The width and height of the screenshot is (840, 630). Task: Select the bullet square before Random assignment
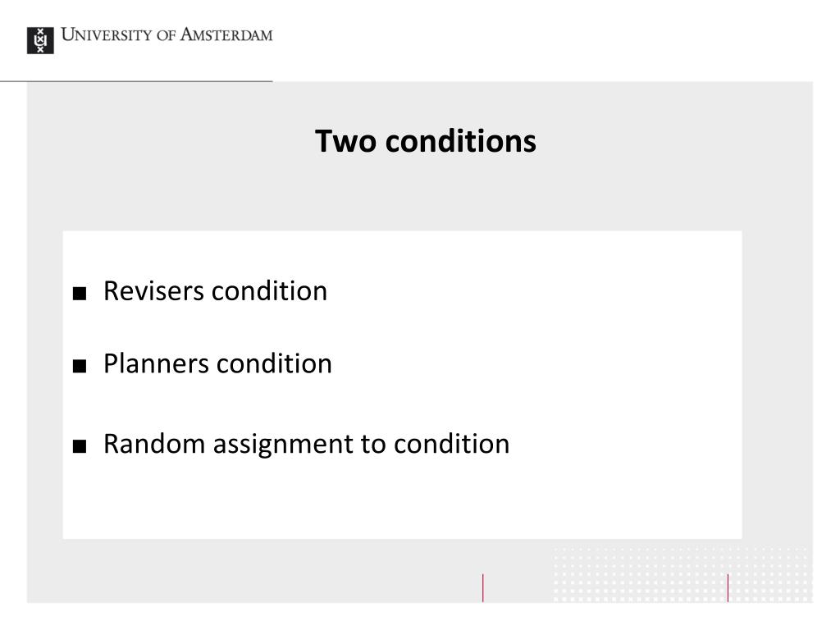click(80, 445)
